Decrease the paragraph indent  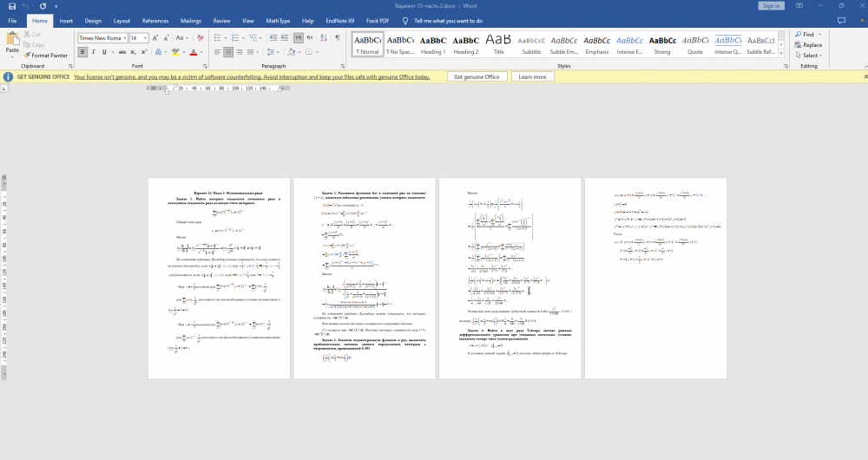pos(273,37)
